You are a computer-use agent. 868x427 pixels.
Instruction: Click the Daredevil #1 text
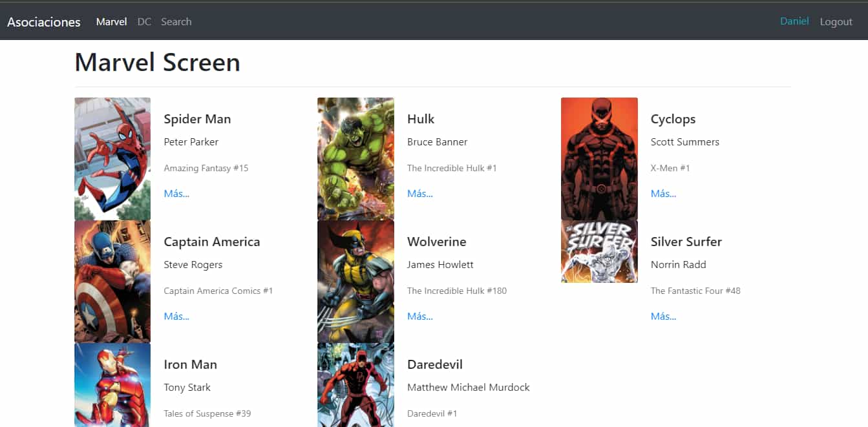pyautogui.click(x=432, y=413)
